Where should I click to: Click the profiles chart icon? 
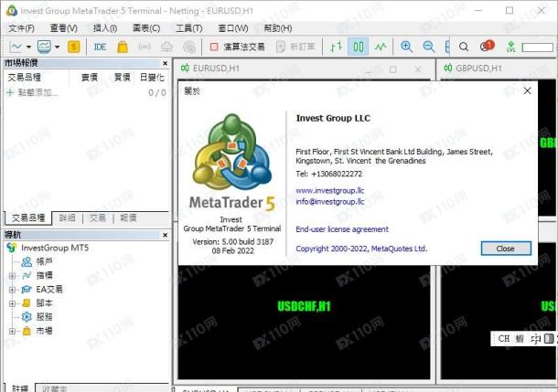pos(44,47)
